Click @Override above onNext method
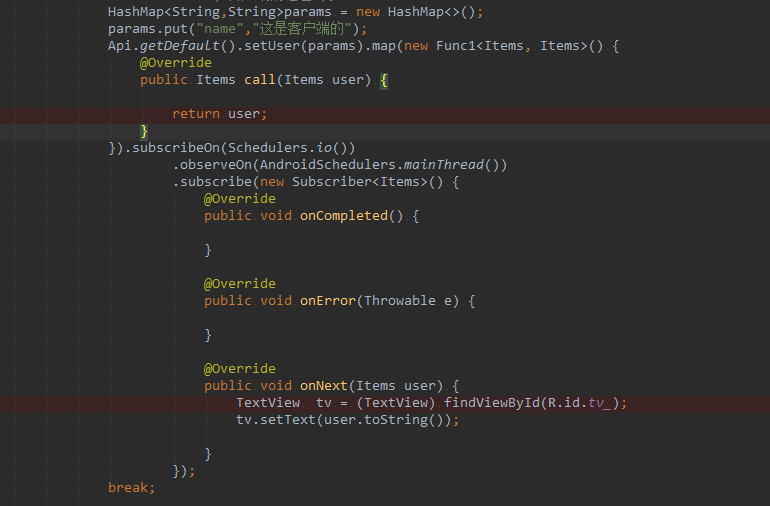The height and width of the screenshot is (506, 770). coord(240,369)
